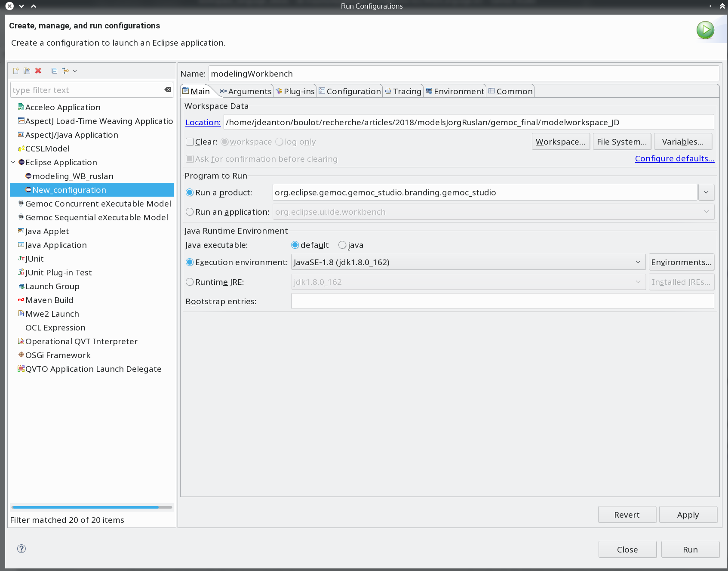This screenshot has width=728, height=571.
Task: Enable the Clear workspace checkbox
Action: 190,142
